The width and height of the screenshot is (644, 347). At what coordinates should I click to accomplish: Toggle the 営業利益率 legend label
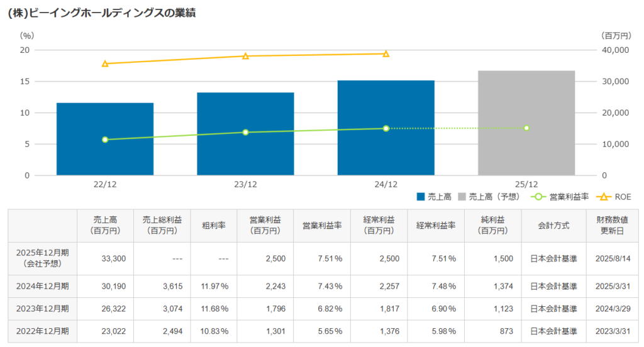point(569,197)
